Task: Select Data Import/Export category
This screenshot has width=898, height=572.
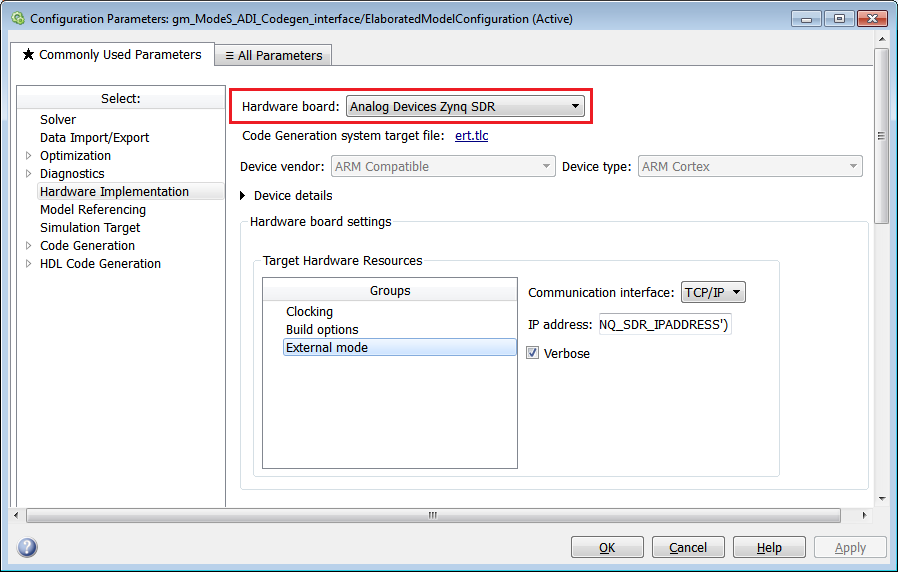Action: (x=94, y=137)
